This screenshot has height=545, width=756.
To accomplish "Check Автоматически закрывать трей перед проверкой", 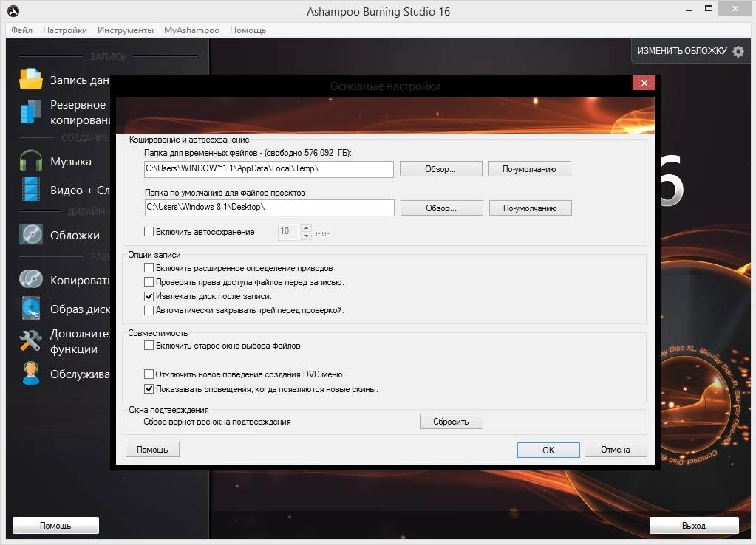I will [x=149, y=310].
